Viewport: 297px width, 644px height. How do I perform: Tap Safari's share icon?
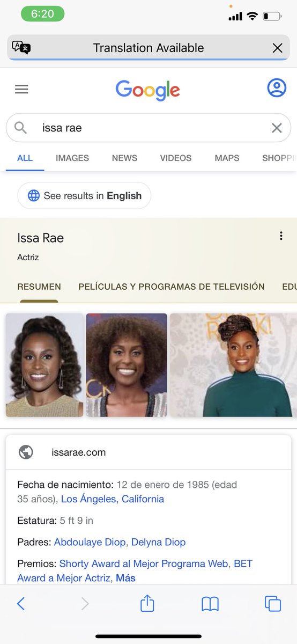[147, 604]
